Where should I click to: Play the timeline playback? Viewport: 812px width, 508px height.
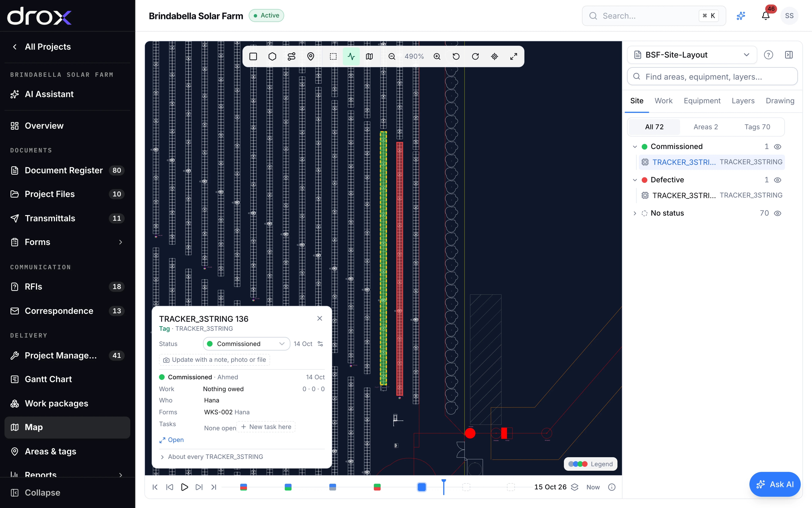point(184,487)
